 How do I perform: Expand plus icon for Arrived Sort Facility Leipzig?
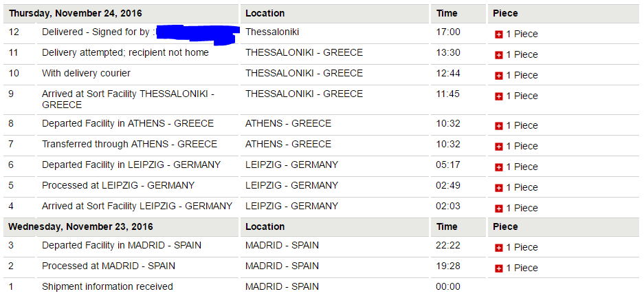pyautogui.click(x=498, y=209)
